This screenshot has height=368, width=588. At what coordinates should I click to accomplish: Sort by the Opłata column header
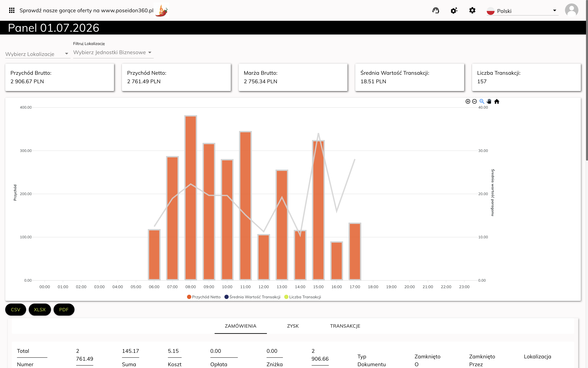pyautogui.click(x=219, y=364)
